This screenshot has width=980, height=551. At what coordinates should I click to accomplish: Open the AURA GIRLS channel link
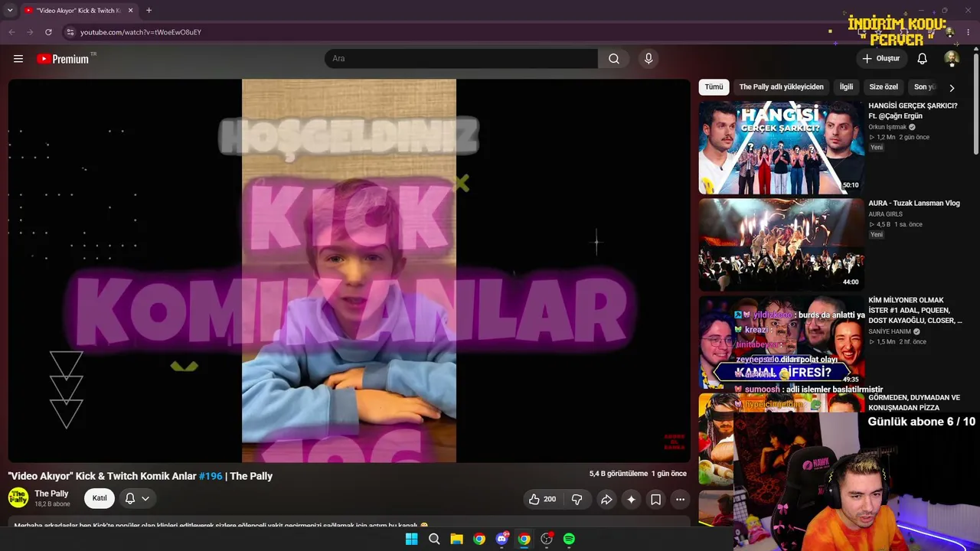point(885,214)
